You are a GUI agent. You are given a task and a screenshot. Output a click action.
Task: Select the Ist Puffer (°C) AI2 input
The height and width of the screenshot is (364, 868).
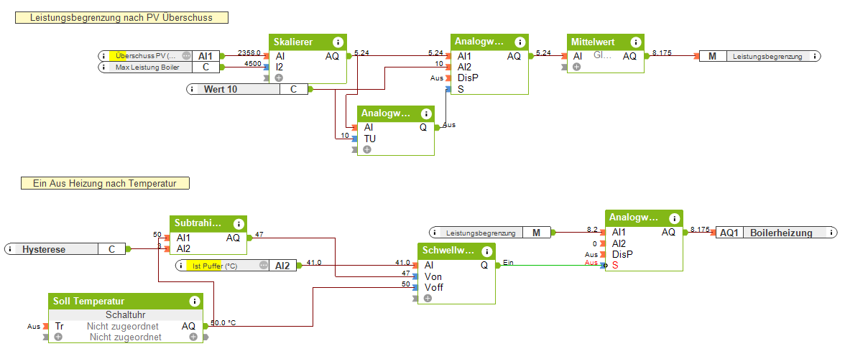pos(236,266)
